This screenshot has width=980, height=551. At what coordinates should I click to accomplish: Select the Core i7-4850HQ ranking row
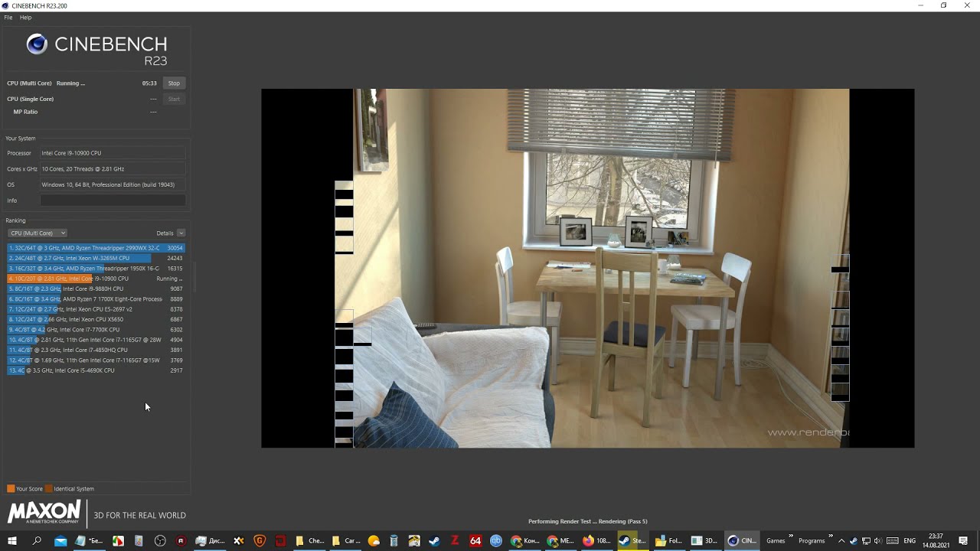point(96,350)
